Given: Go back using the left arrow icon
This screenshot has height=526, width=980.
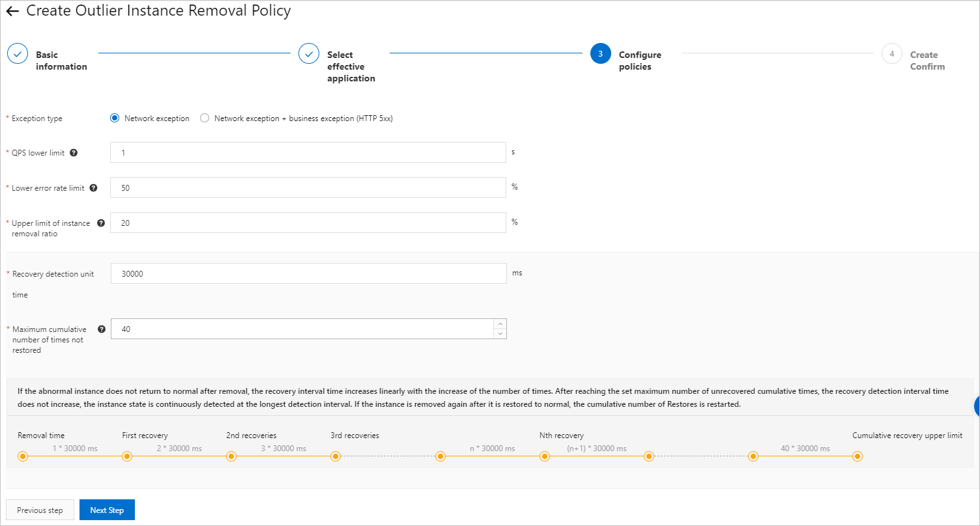Looking at the screenshot, I should tap(12, 12).
